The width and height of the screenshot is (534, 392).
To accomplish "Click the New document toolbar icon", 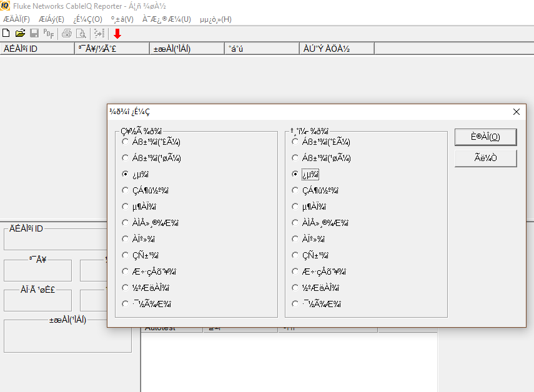I will pos(6,33).
